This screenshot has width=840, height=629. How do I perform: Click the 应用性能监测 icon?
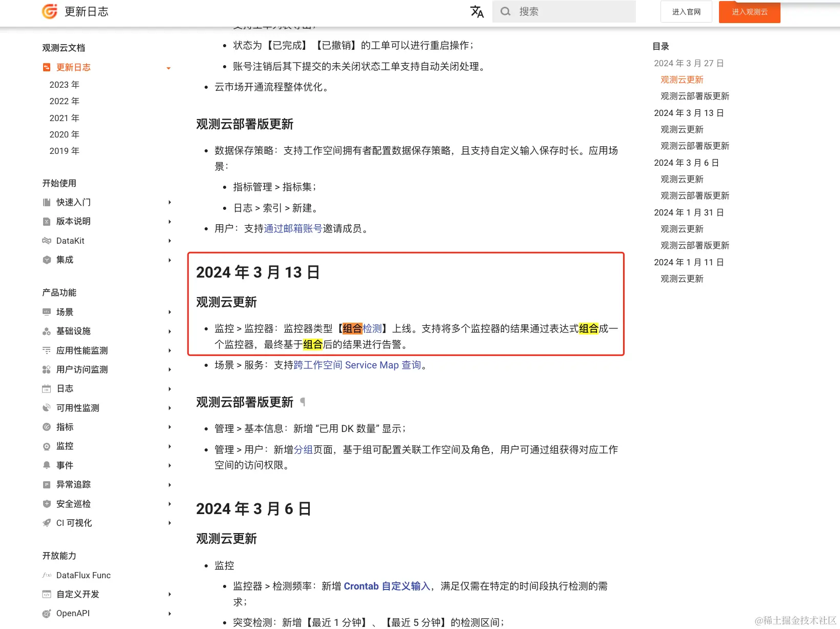47,350
